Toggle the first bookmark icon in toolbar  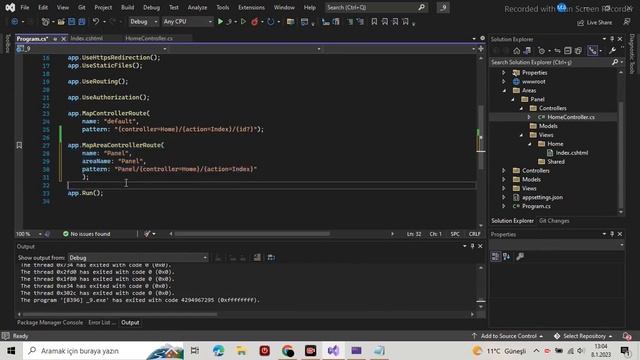pyautogui.click(x=374, y=22)
